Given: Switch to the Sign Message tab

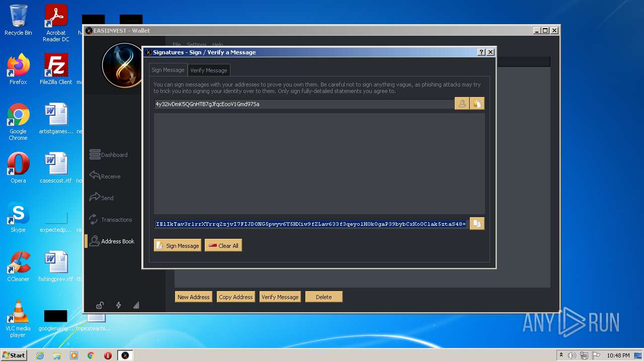Looking at the screenshot, I should click(168, 70).
